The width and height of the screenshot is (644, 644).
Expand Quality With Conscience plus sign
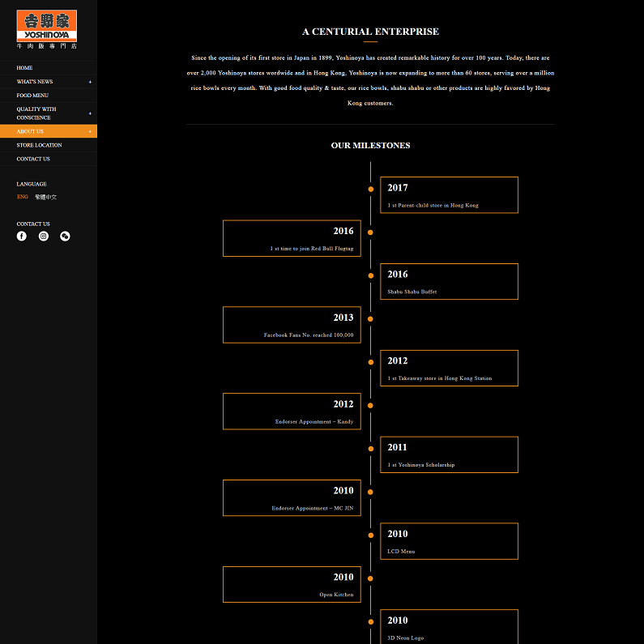pyautogui.click(x=90, y=113)
